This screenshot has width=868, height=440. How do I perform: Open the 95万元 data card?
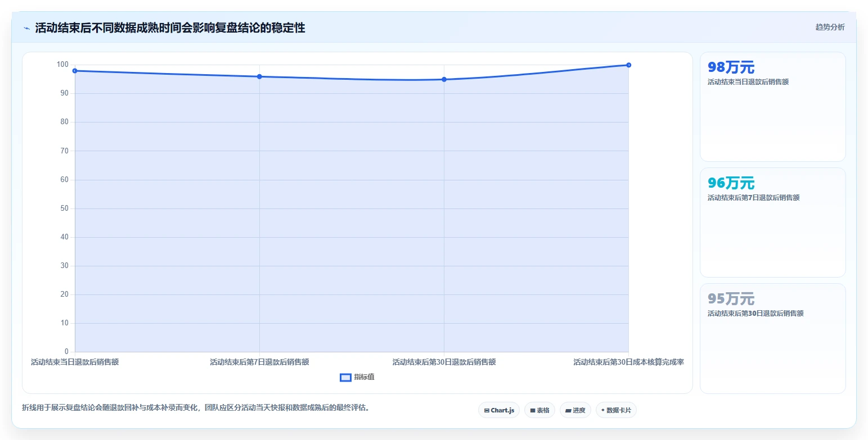pyautogui.click(x=772, y=338)
